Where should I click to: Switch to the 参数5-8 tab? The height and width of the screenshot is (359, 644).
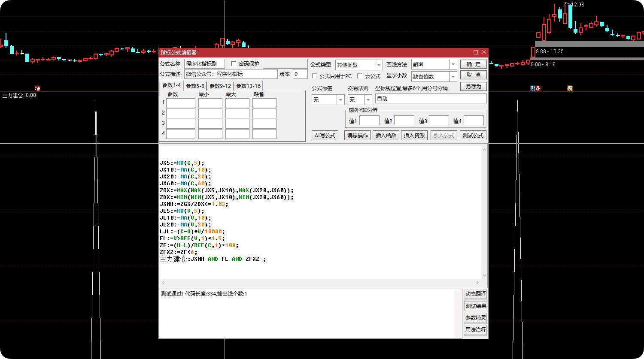[195, 86]
